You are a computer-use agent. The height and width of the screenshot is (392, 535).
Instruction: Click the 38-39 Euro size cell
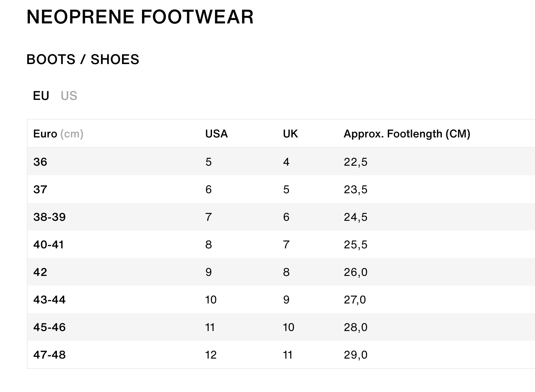click(49, 217)
